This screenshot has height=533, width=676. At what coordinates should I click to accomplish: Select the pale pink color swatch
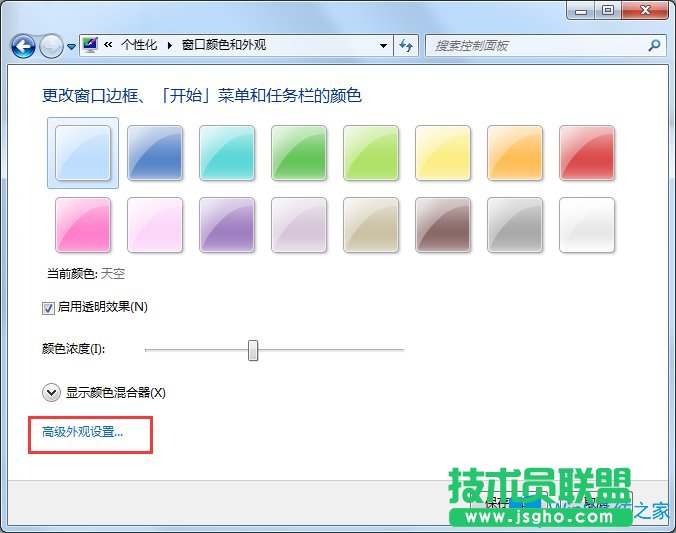155,225
